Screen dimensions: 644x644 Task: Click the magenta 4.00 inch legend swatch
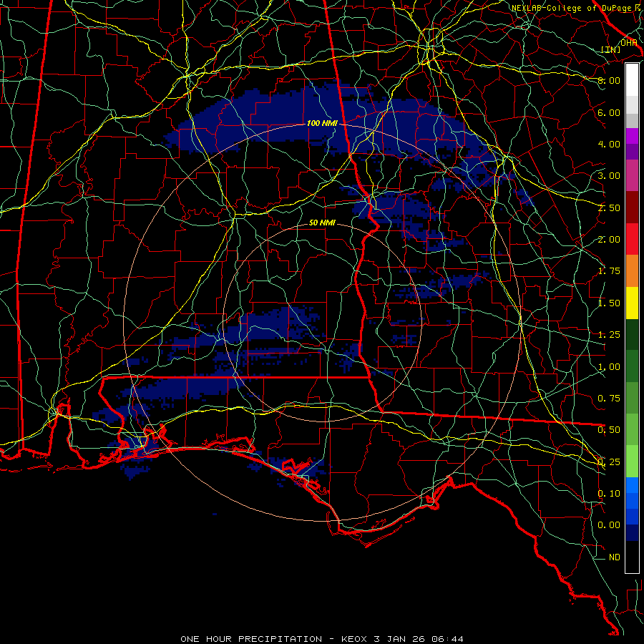632,136
